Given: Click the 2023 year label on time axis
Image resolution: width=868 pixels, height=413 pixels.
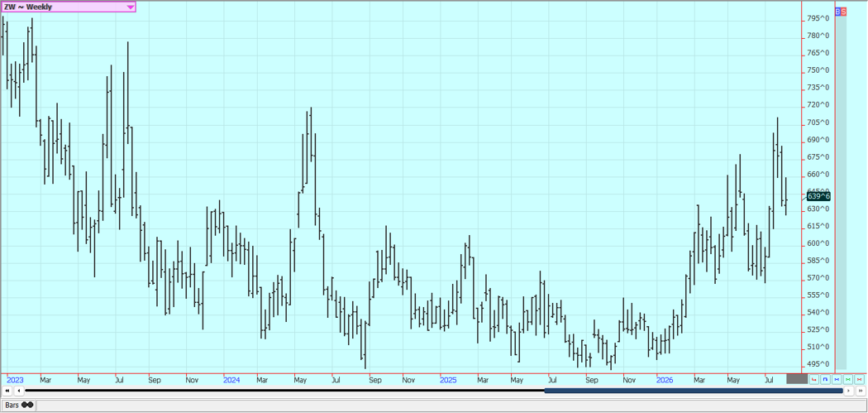Looking at the screenshot, I should 16,380.
